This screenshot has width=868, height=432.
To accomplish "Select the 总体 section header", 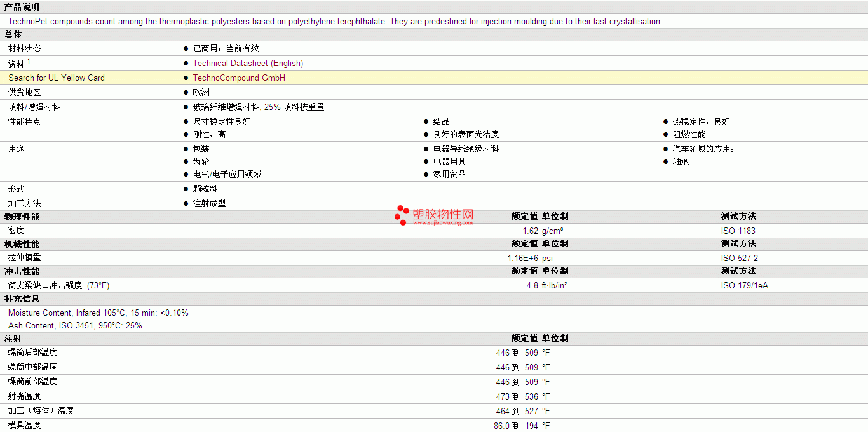I will pyautogui.click(x=13, y=35).
